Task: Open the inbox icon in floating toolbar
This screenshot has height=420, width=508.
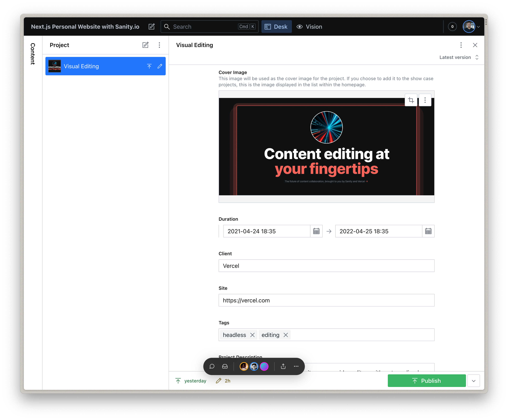Action: tap(225, 366)
